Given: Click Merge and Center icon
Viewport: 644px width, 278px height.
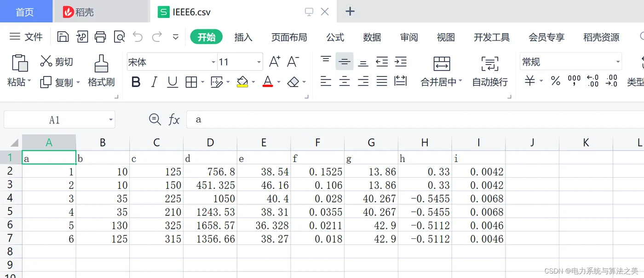Looking at the screenshot, I should (x=442, y=64).
